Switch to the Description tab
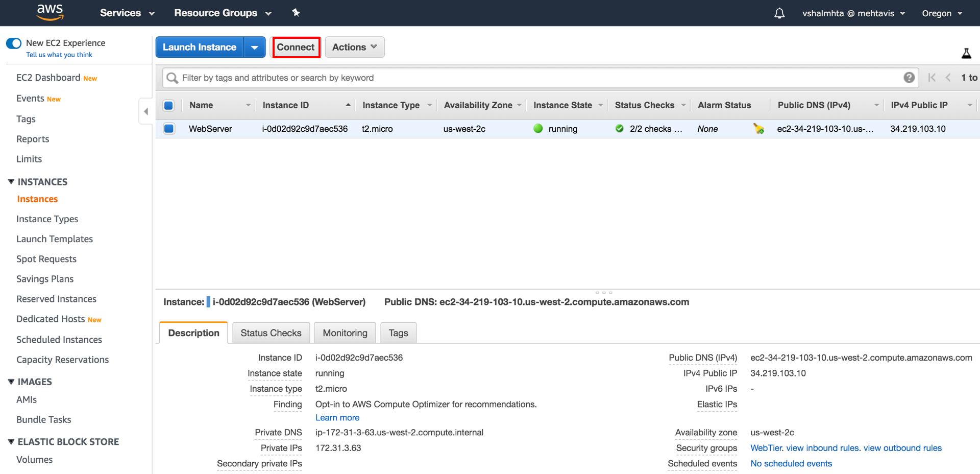Image resolution: width=980 pixels, height=474 pixels. pyautogui.click(x=193, y=333)
